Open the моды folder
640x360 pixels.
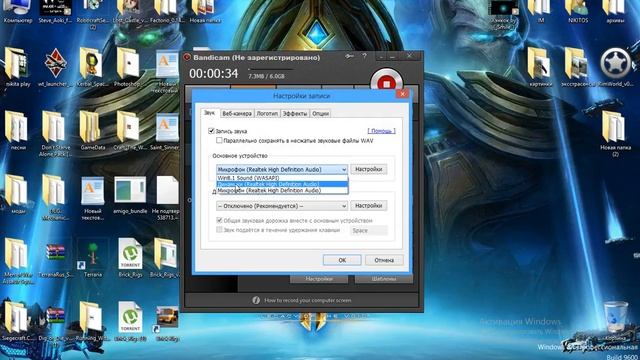(x=17, y=195)
